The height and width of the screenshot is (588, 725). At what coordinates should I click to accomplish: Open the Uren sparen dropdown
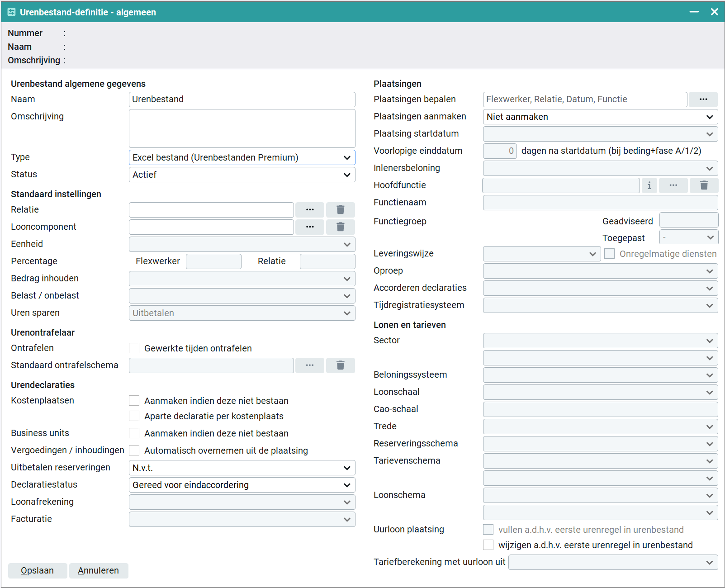click(x=242, y=313)
